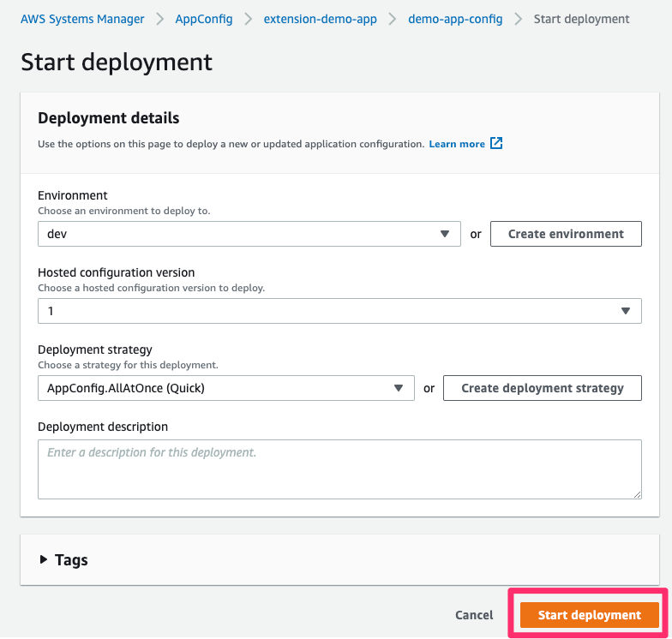This screenshot has height=639, width=672.
Task: Click the Hosted configuration version arrow icon
Action: (625, 311)
